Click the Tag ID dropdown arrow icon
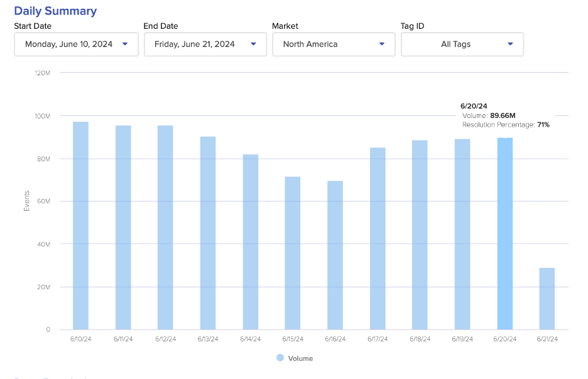The width and height of the screenshot is (588, 379). [x=510, y=44]
